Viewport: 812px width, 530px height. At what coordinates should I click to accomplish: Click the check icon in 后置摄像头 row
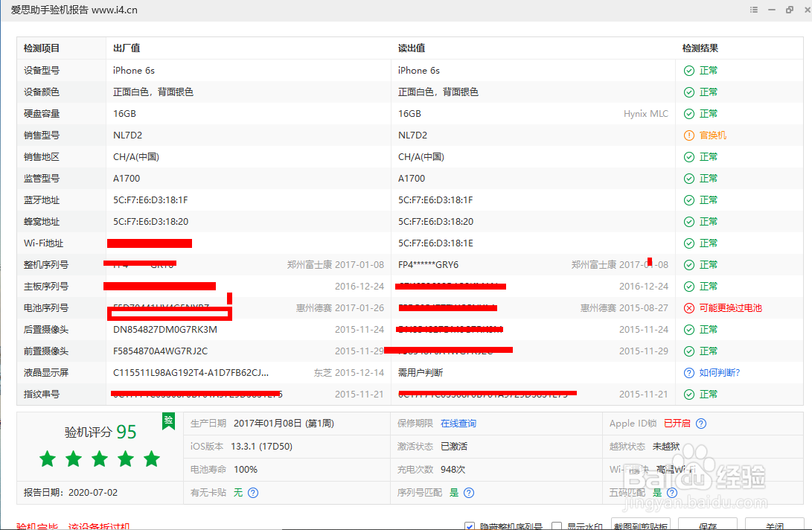coord(688,330)
